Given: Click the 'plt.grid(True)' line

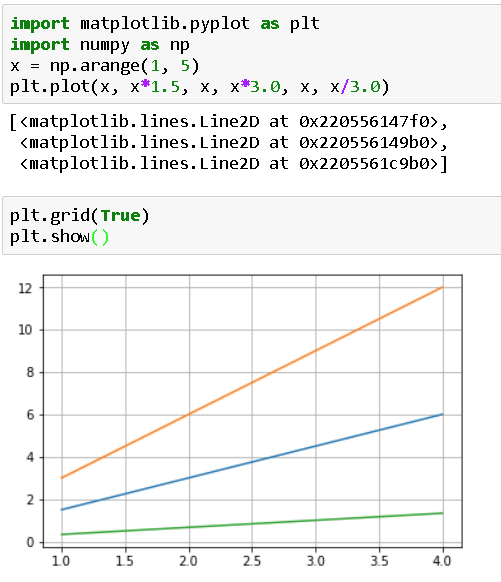Looking at the screenshot, I should click(79, 216).
